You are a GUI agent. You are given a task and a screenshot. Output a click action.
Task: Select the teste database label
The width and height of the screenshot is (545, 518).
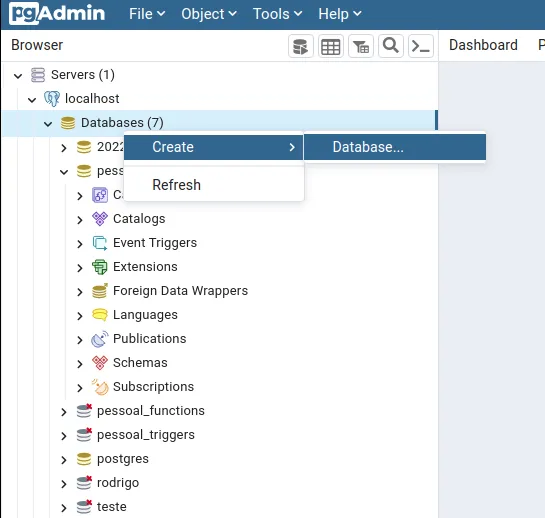[x=112, y=507]
